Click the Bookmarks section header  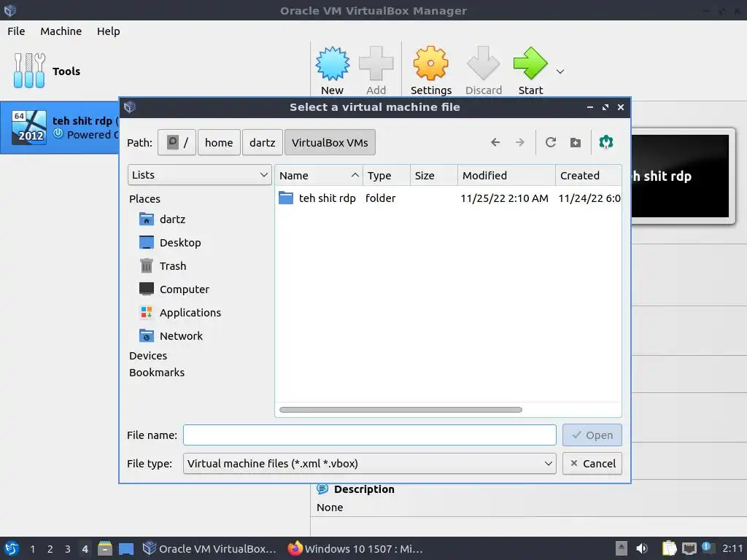pyautogui.click(x=157, y=373)
